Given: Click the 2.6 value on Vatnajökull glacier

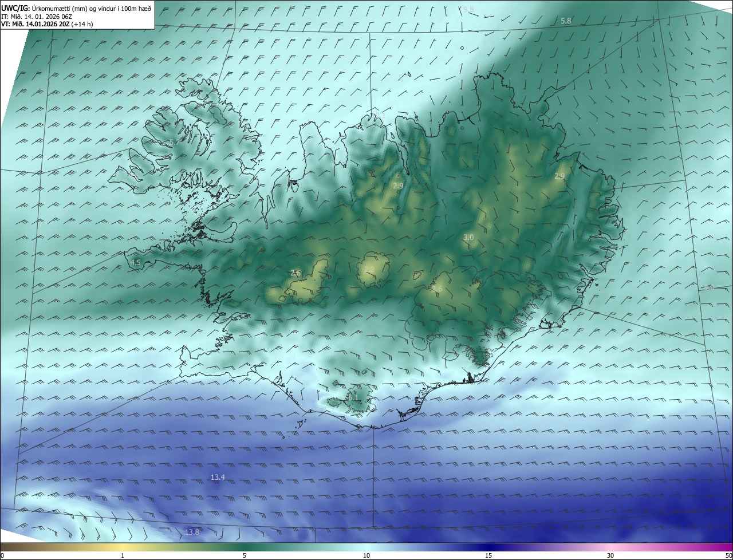Looking at the screenshot, I should [x=437, y=289].
